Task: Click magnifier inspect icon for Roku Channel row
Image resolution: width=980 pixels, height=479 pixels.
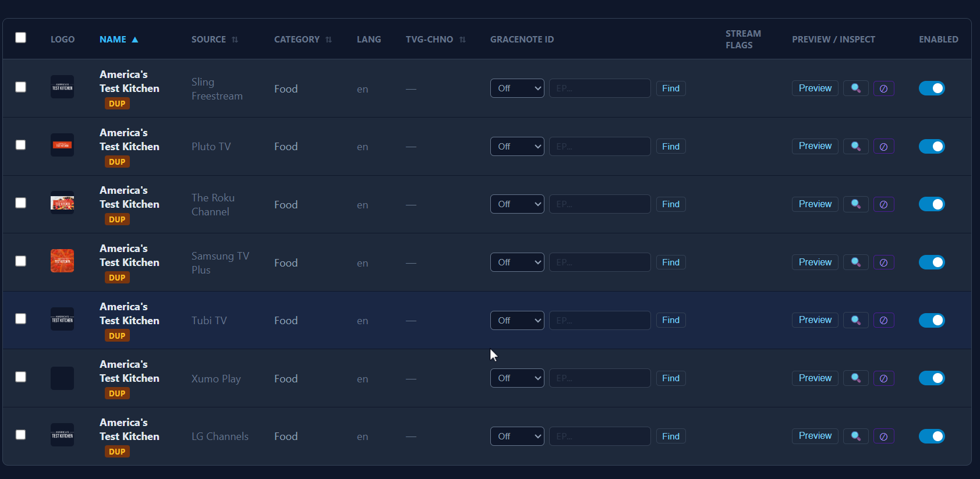Action: click(855, 204)
